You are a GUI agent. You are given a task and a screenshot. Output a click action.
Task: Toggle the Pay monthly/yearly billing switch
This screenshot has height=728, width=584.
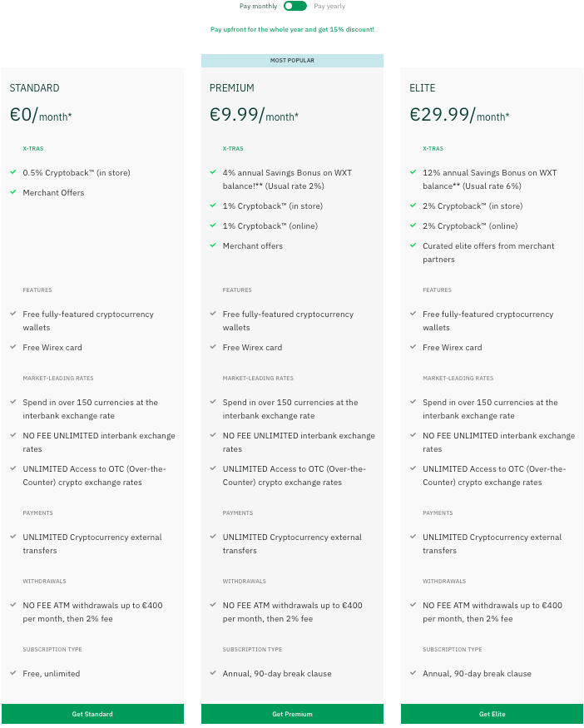point(295,6)
